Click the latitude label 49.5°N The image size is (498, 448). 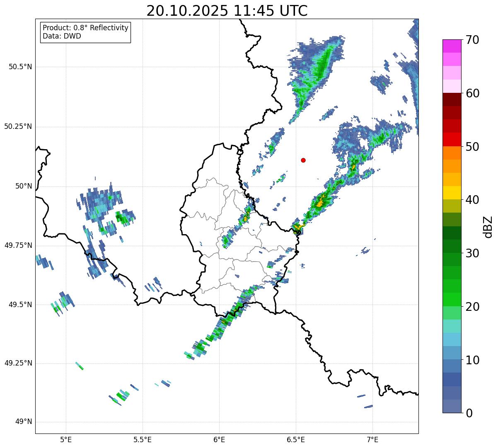(x=20, y=305)
